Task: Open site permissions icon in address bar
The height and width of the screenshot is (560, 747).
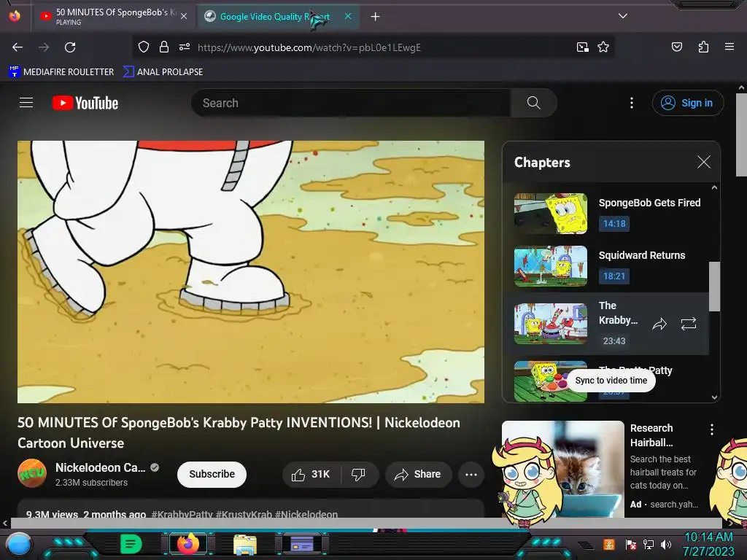Action: click(185, 47)
